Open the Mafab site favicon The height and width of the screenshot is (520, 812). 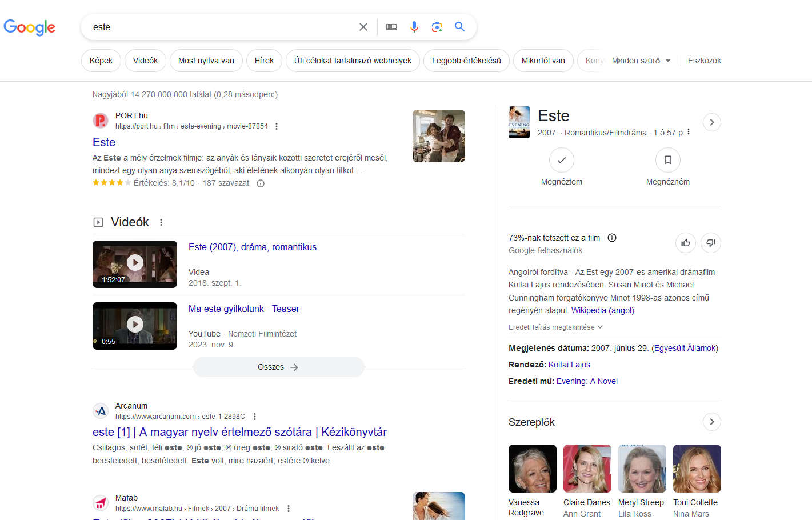(x=101, y=503)
